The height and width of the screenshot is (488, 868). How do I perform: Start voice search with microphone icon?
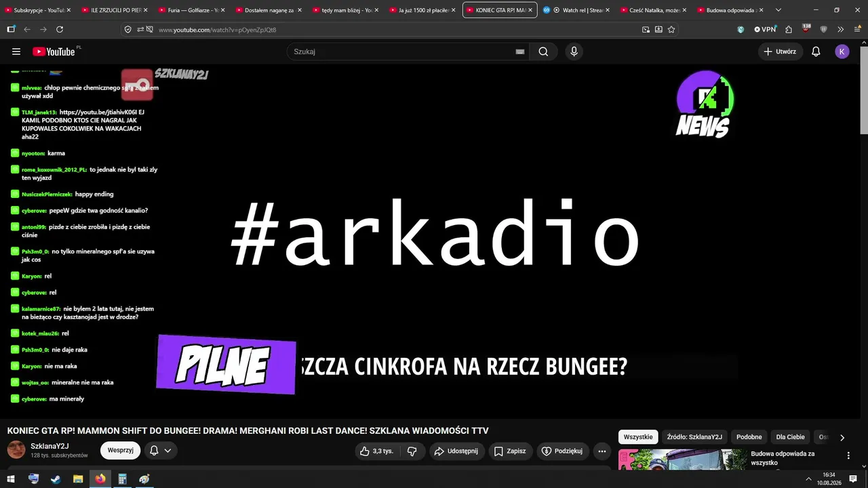[x=574, y=52]
